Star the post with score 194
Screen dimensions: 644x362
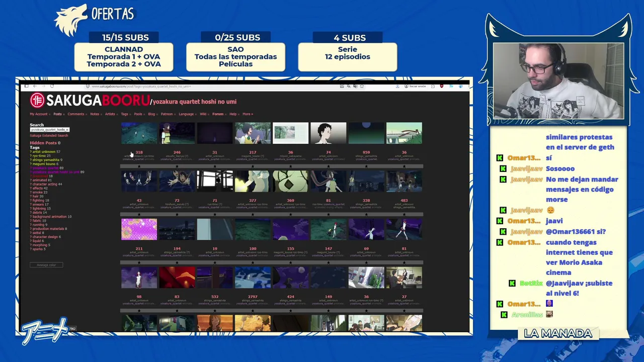177,262
